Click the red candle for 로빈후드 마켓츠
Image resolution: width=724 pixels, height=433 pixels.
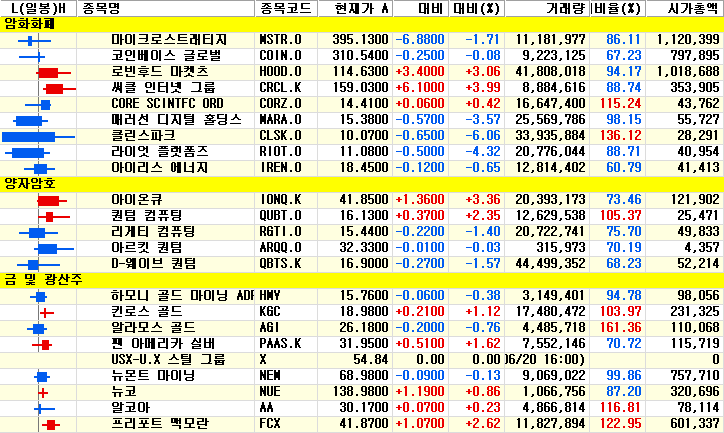tap(54, 73)
